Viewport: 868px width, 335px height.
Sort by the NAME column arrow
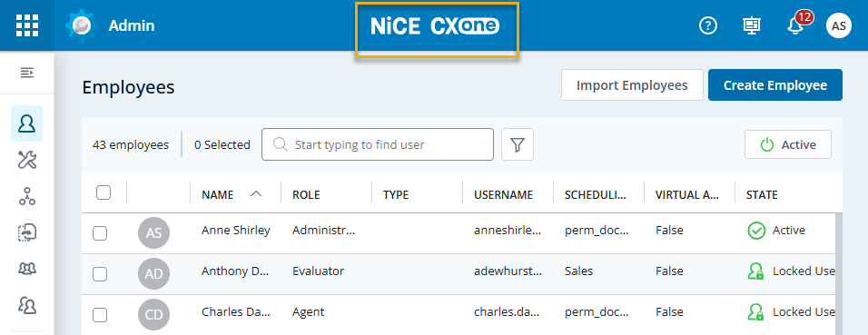[256, 193]
